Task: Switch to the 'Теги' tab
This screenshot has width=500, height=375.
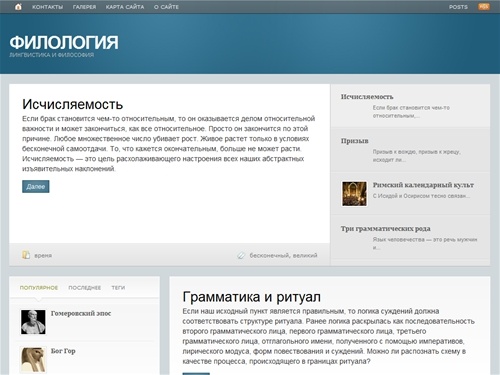Action: [x=118, y=288]
